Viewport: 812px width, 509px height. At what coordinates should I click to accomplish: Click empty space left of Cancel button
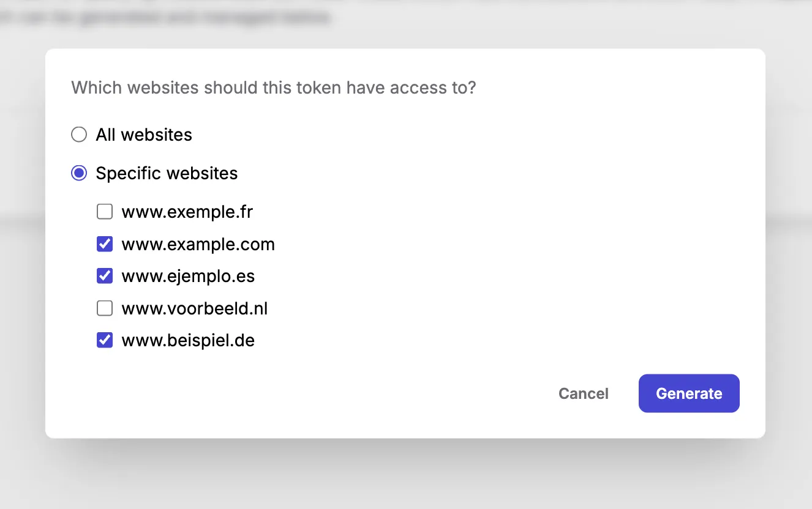click(x=367, y=393)
